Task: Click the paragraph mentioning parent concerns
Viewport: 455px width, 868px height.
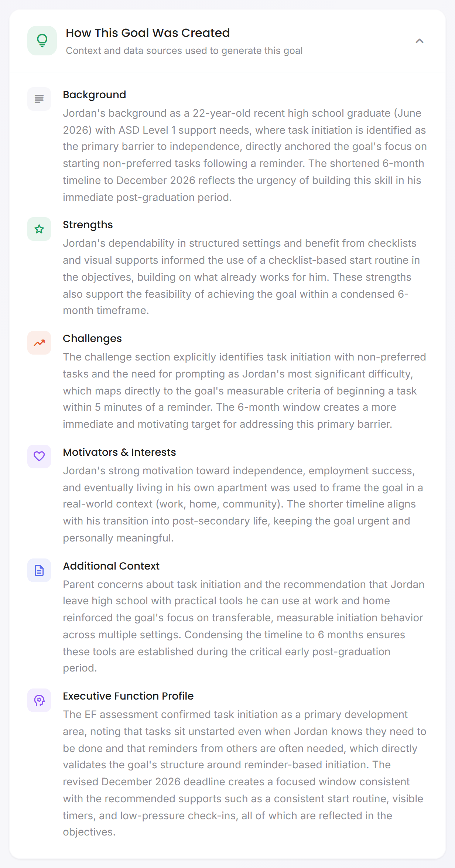Action: pos(244,626)
